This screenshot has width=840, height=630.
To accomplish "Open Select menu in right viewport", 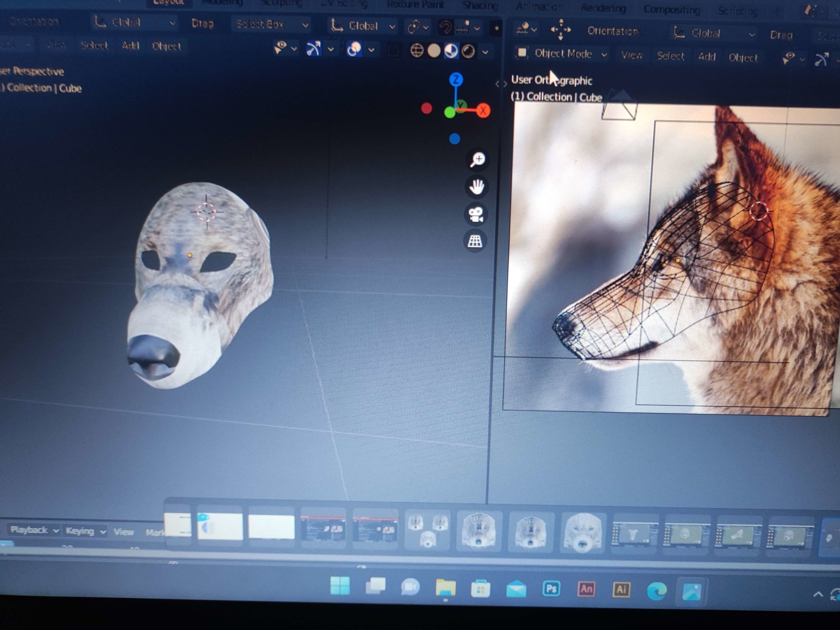I will tap(671, 56).
